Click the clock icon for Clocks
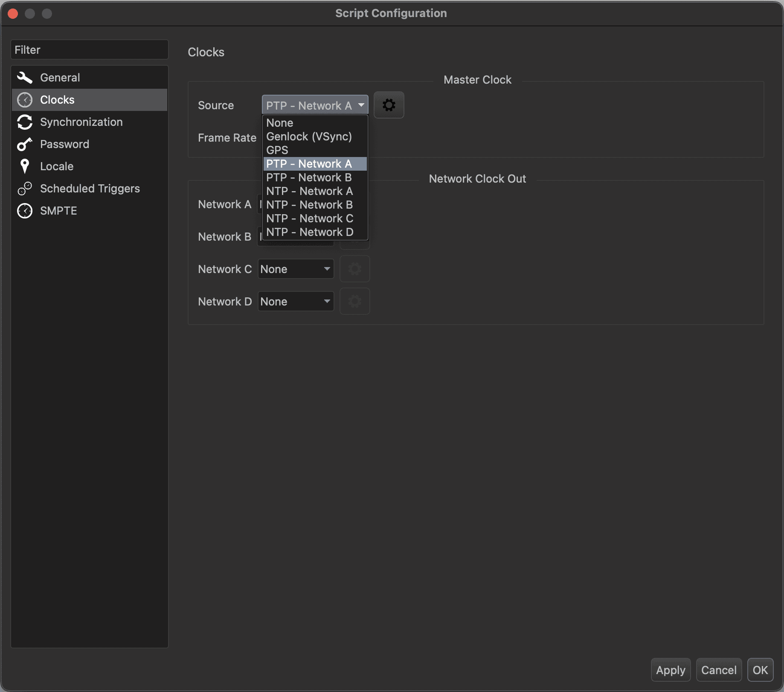 (x=25, y=100)
